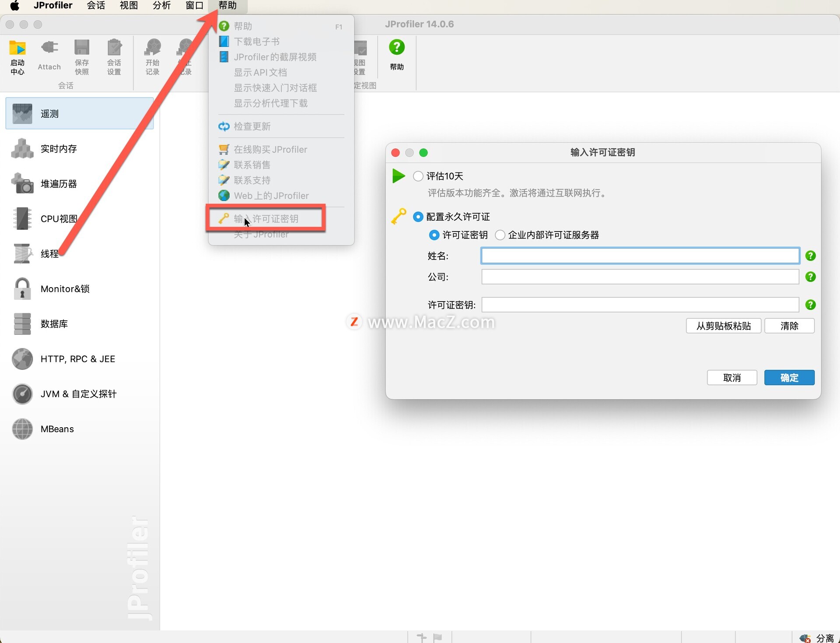Open Live Memory (实时内存) section
Viewport: 840px width, 643px height.
pos(79,149)
